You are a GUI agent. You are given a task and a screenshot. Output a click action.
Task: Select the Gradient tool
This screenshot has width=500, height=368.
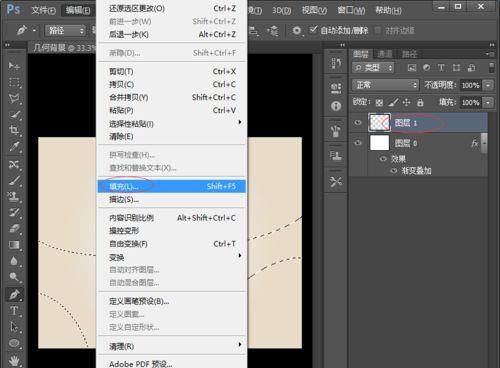(14, 245)
